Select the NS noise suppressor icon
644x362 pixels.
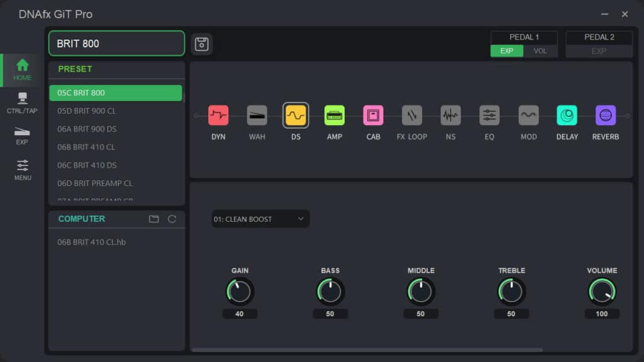click(450, 116)
